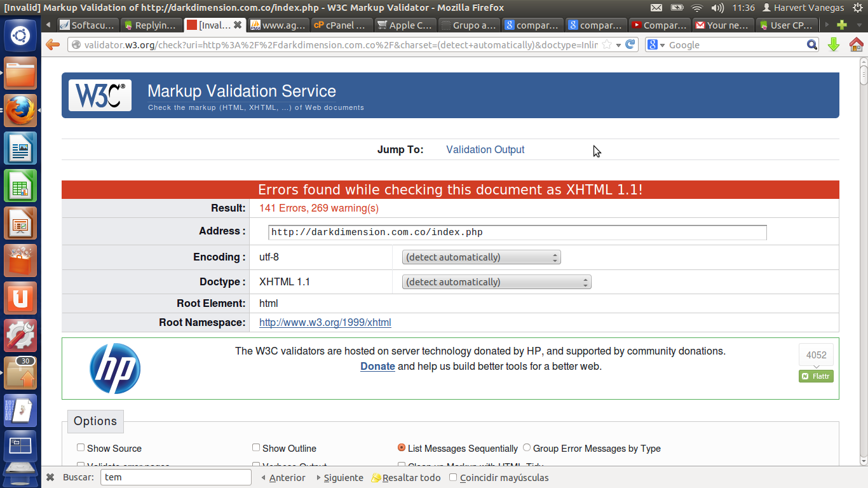
Task: Open the URL history dropdown arrow
Action: [x=618, y=45]
